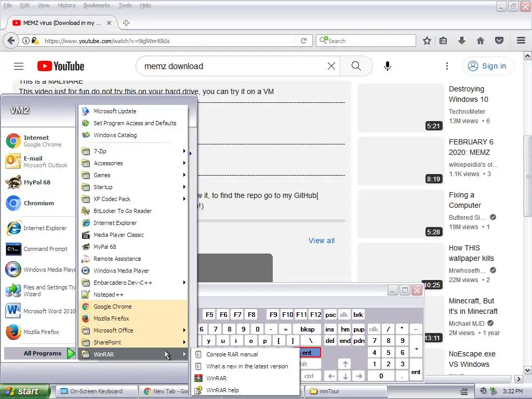
Task: Open BitLocker To Go Reader
Action: pos(134,211)
